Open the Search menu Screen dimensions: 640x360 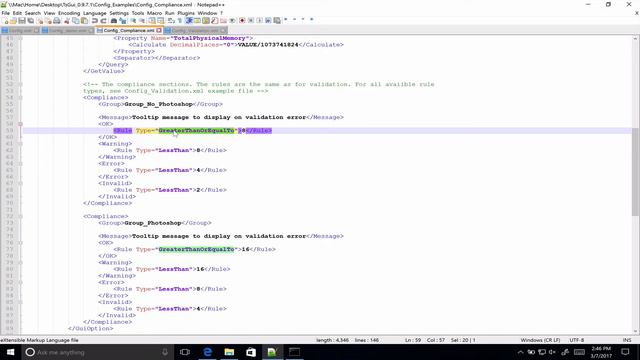(x=33, y=13)
